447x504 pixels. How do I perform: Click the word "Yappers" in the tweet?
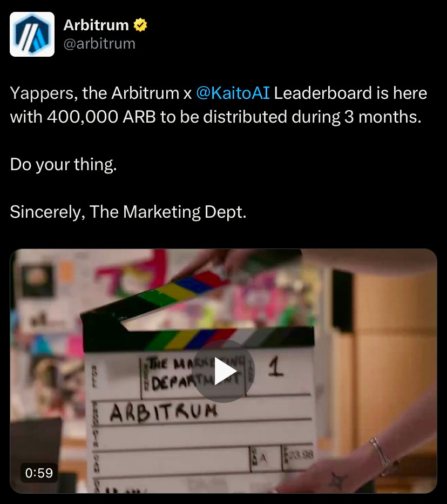[x=43, y=94]
